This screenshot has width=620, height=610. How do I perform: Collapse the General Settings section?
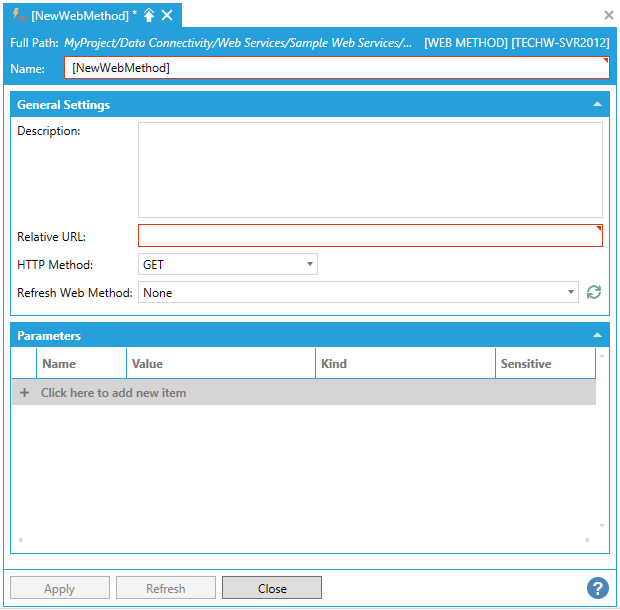[x=597, y=104]
